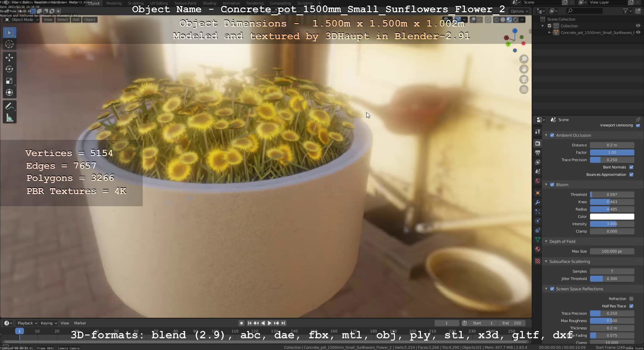Disable Screen Space Reflections checkbox

(552, 289)
